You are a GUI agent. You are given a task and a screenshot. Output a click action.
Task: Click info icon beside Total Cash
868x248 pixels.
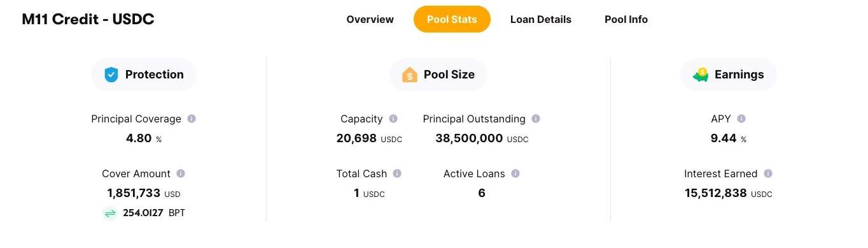[397, 173]
